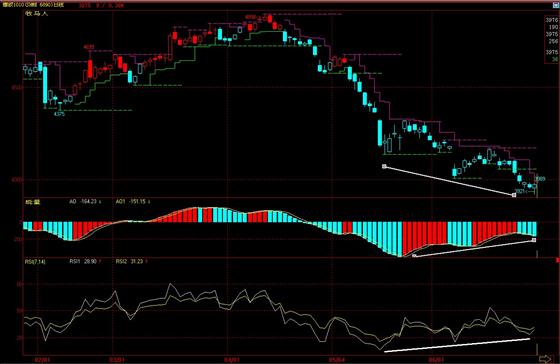Click the 牧马人 indicator label

pos(36,14)
